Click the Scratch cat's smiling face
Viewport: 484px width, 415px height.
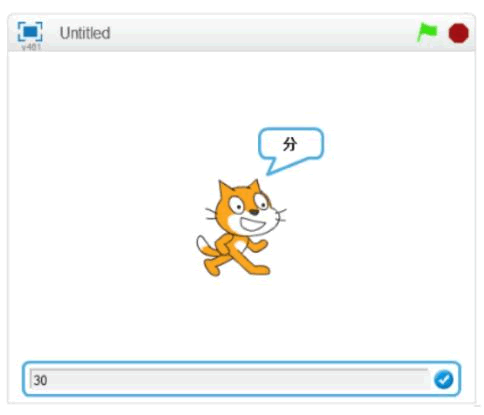pyautogui.click(x=248, y=211)
